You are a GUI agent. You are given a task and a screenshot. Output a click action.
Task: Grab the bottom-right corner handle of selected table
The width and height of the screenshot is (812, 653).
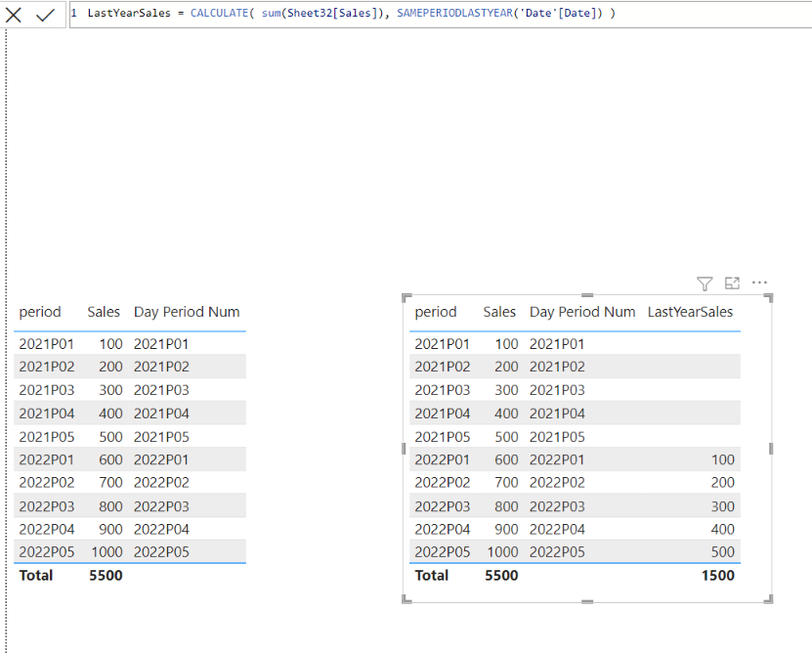coord(769,599)
